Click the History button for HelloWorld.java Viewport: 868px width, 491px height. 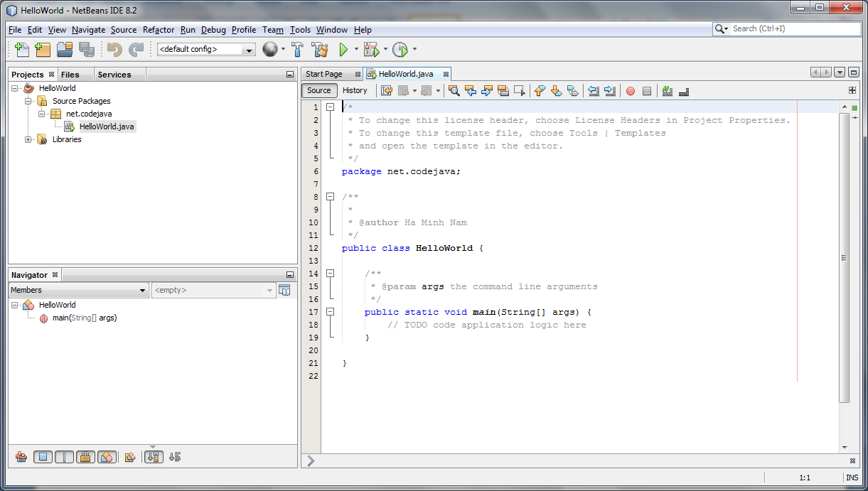coord(355,90)
